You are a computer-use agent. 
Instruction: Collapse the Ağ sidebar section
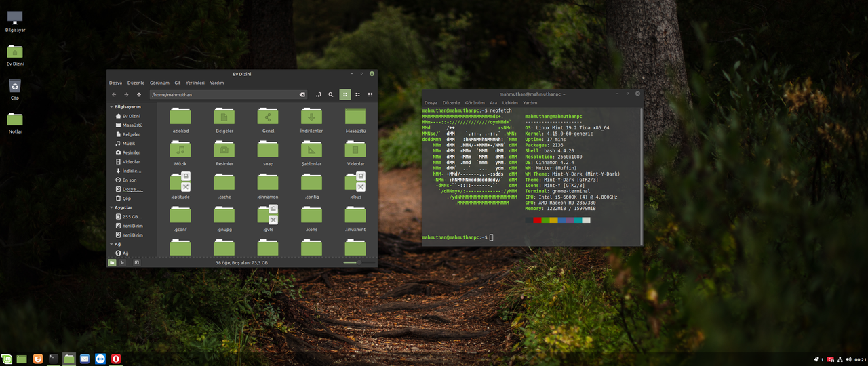pyautogui.click(x=111, y=244)
